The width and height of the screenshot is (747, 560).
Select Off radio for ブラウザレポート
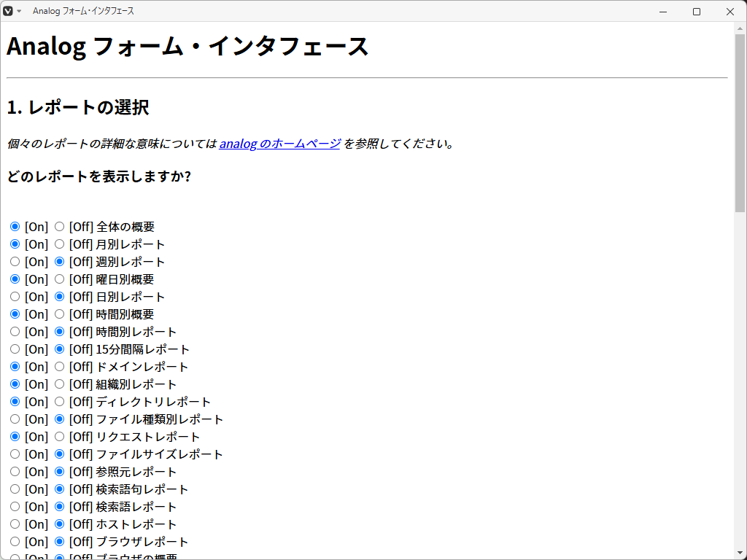tap(59, 542)
